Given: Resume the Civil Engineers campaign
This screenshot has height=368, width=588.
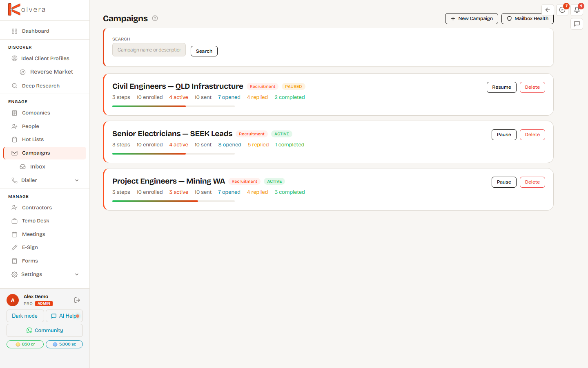Looking at the screenshot, I should pyautogui.click(x=501, y=87).
